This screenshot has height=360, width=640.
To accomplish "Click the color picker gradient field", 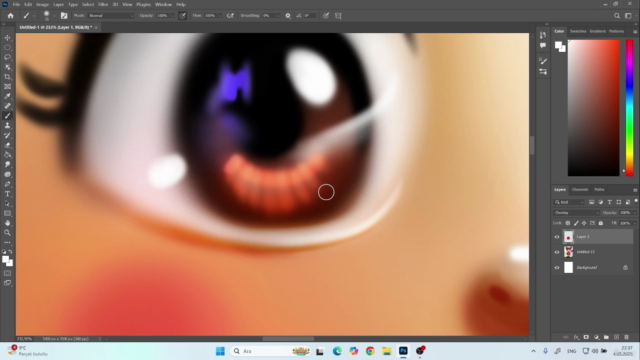I will click(x=593, y=108).
